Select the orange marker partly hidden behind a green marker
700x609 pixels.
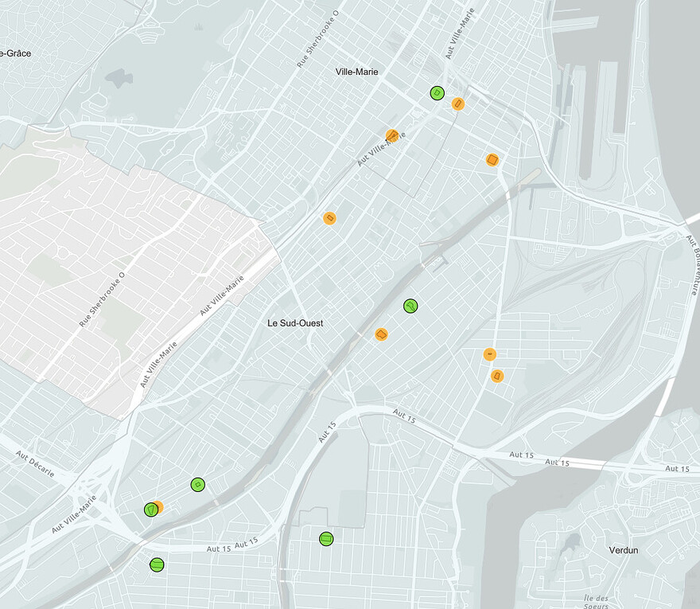tap(160, 507)
